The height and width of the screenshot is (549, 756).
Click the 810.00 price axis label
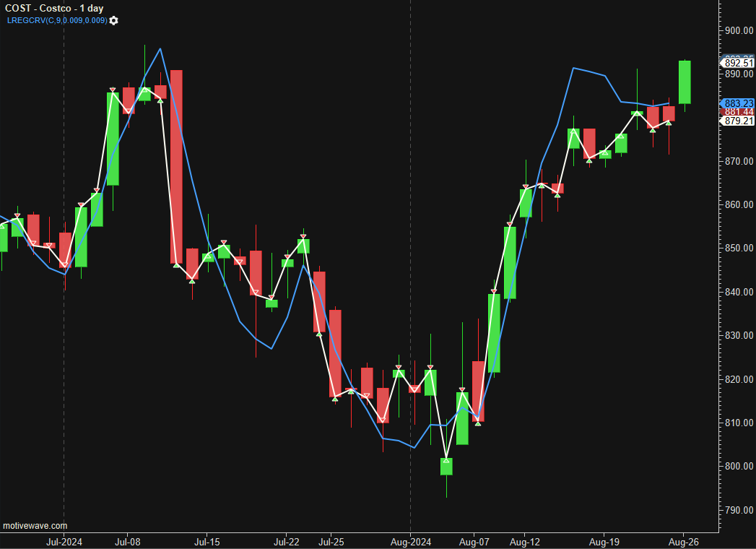739,423
